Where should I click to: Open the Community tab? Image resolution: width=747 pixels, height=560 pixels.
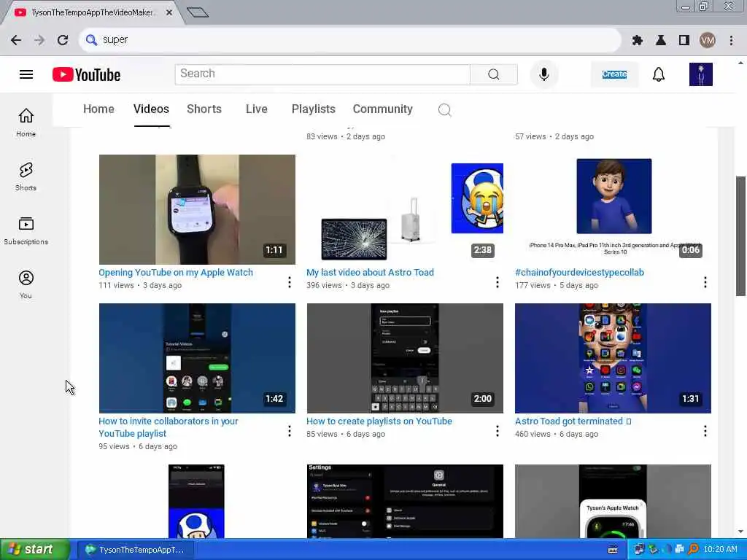point(382,109)
